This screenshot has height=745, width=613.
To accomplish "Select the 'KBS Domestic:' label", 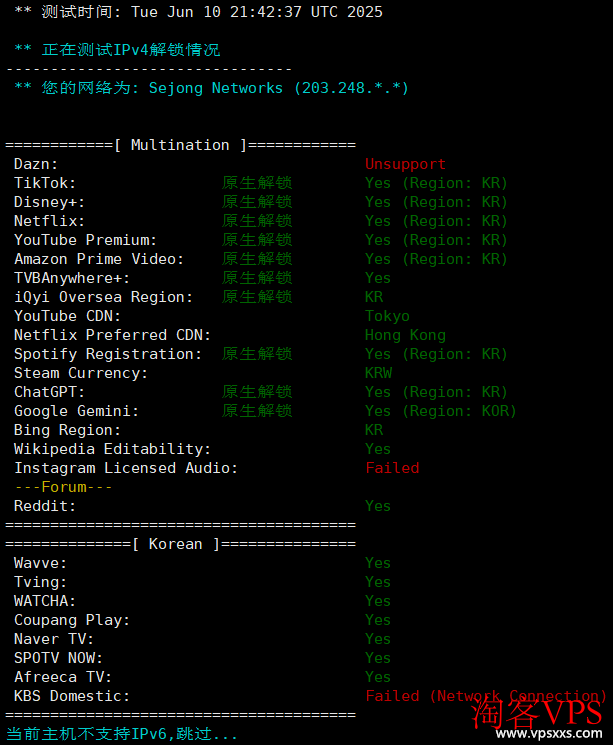I will click(72, 696).
